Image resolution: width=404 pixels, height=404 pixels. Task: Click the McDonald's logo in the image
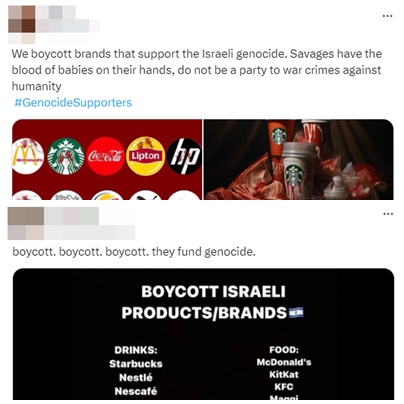pos(28,156)
